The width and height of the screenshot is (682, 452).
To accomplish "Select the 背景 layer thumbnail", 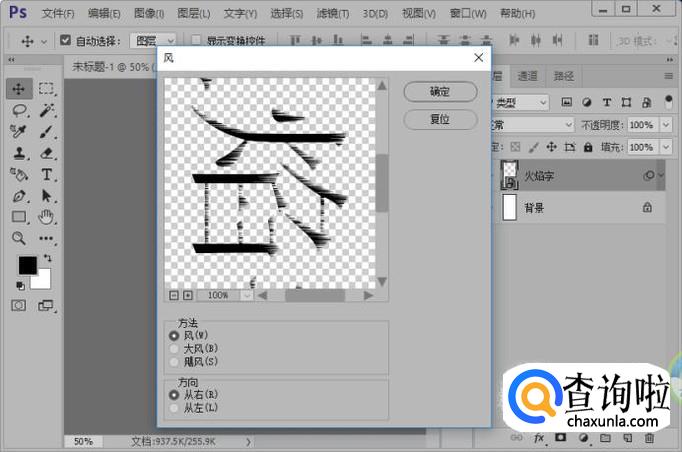I will point(508,207).
